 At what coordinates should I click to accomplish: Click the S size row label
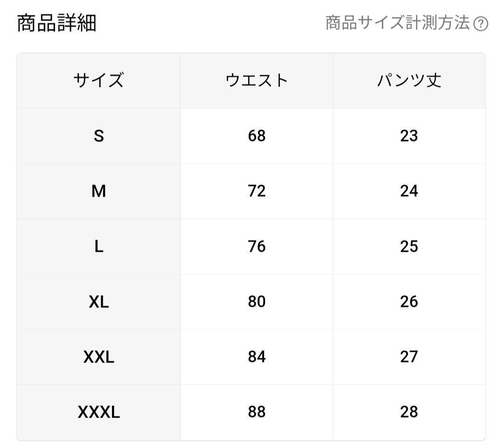(98, 136)
